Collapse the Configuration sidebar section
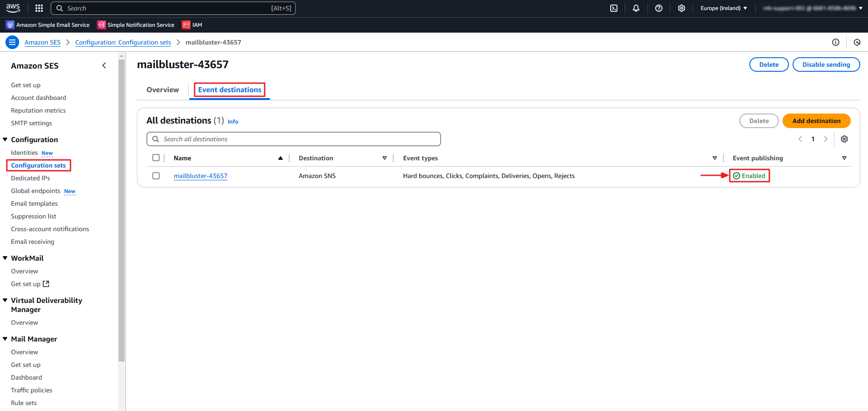This screenshot has width=868, height=411. click(x=5, y=139)
